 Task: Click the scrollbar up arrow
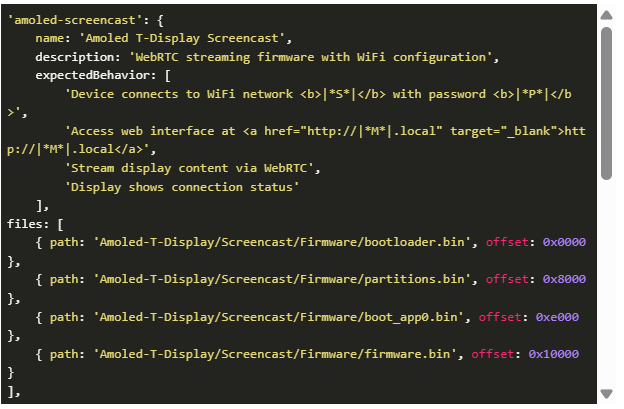coord(606,15)
